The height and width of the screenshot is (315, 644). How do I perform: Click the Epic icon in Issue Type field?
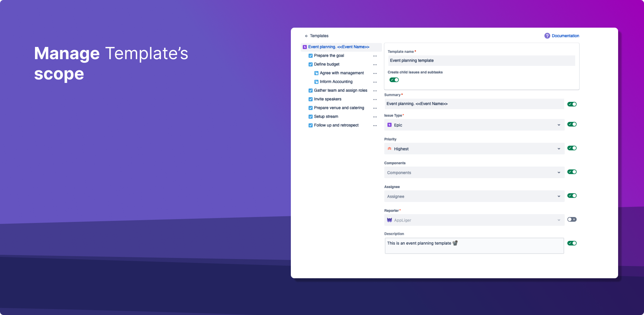(390, 125)
